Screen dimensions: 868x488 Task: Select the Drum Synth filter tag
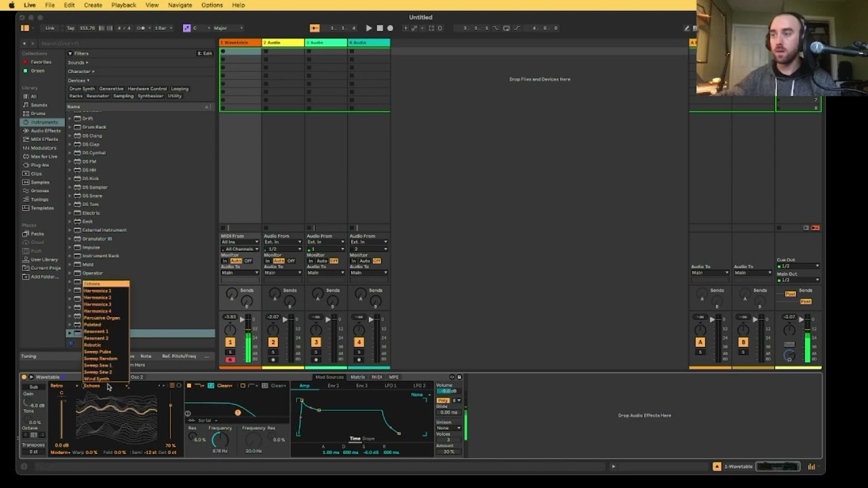tap(82, 89)
